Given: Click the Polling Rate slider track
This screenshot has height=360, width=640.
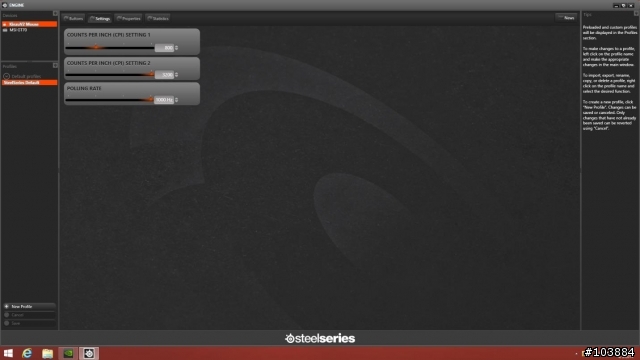Looking at the screenshot, I should click(109, 99).
